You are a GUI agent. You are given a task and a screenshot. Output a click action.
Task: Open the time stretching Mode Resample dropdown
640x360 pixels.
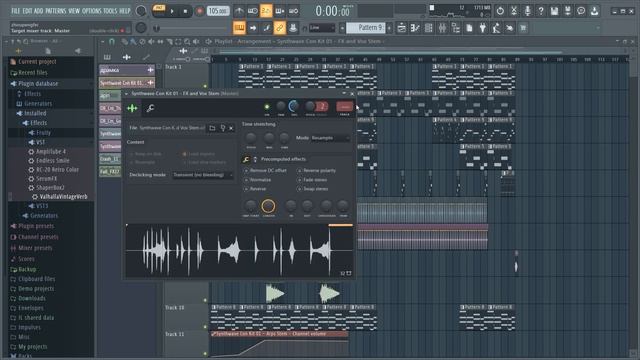(330, 138)
